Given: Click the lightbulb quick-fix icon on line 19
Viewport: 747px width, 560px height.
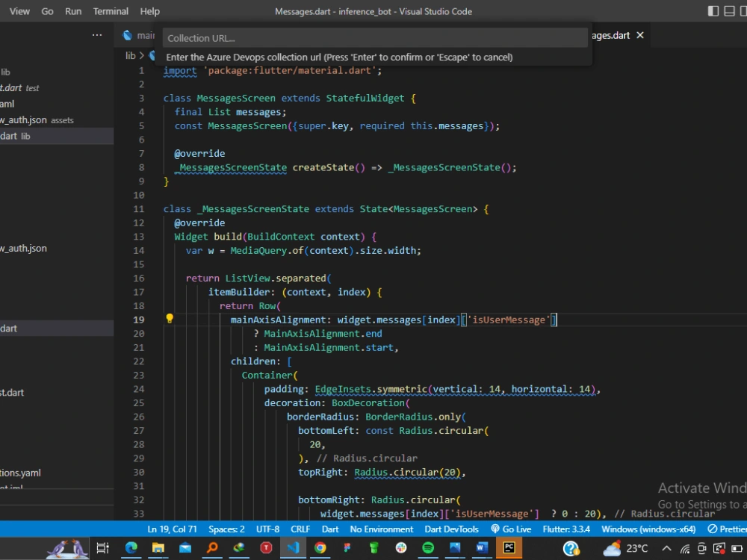Looking at the screenshot, I should click(169, 319).
